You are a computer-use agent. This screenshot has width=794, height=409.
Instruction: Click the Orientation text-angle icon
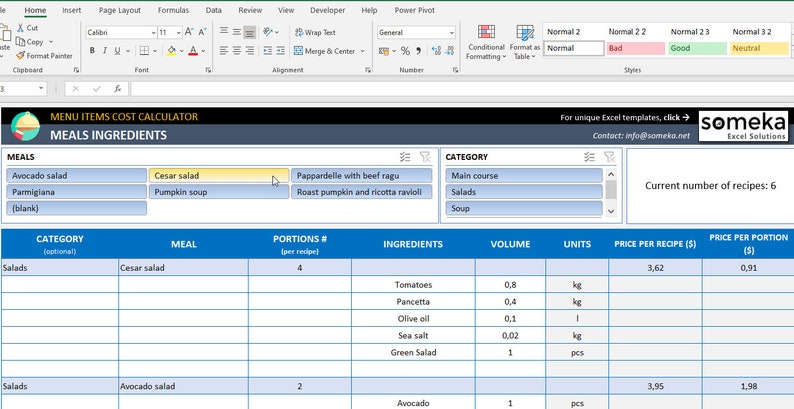tap(268, 32)
